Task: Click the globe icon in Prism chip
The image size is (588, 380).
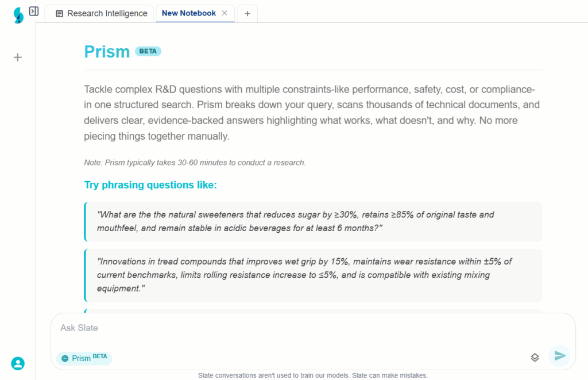Action: pyautogui.click(x=65, y=358)
